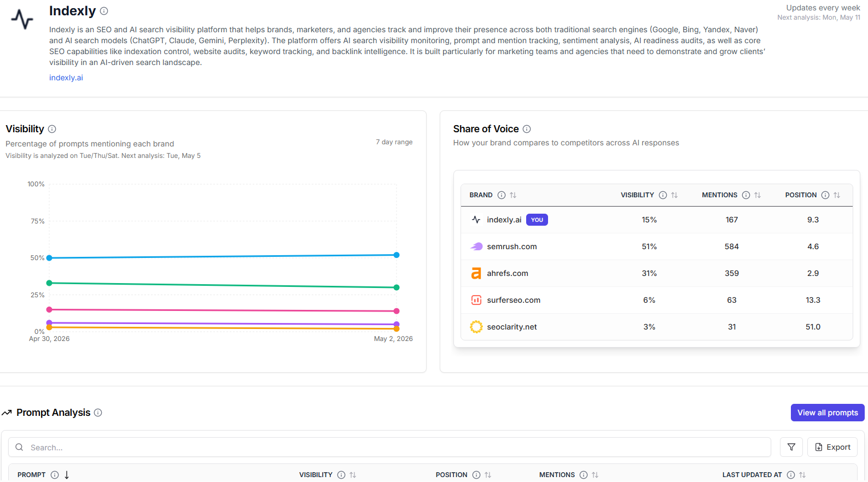
Task: Click info icon in VISIBILITY column of Share of Voice
Action: [663, 195]
